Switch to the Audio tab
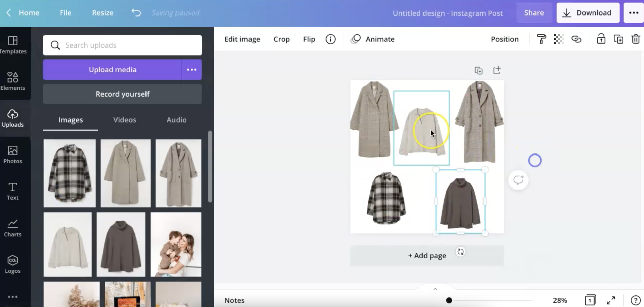 177,120
